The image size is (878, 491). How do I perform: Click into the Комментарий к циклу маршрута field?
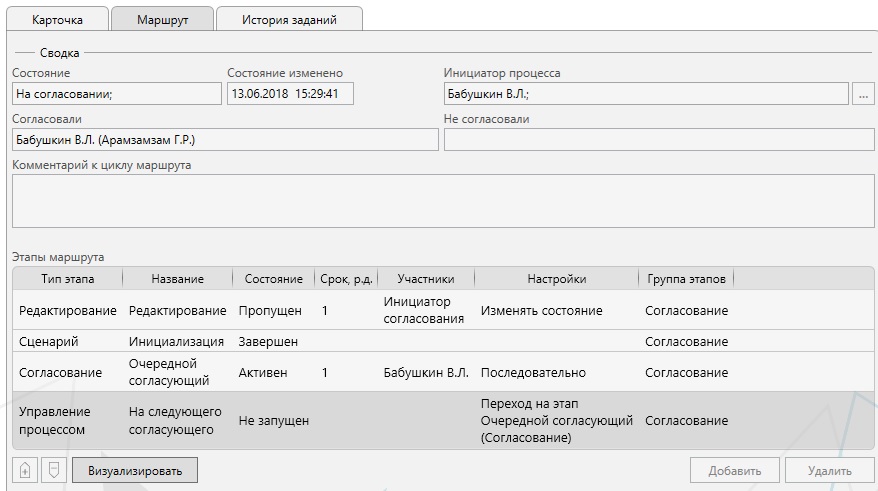[442, 201]
